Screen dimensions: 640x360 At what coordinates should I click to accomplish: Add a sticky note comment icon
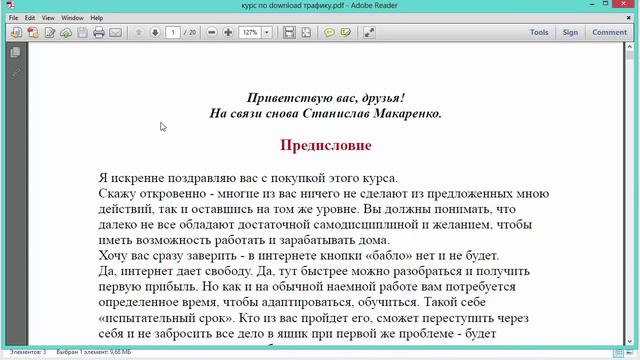pos(329,32)
